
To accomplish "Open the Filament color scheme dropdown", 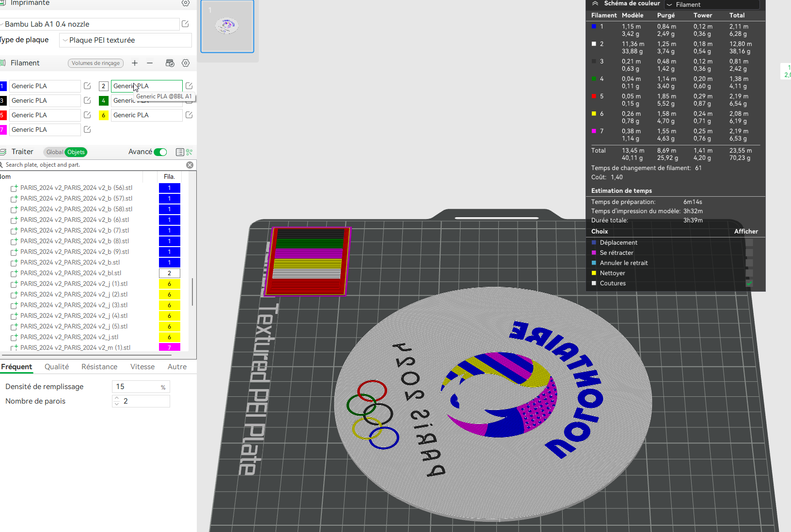I will 712,4.
